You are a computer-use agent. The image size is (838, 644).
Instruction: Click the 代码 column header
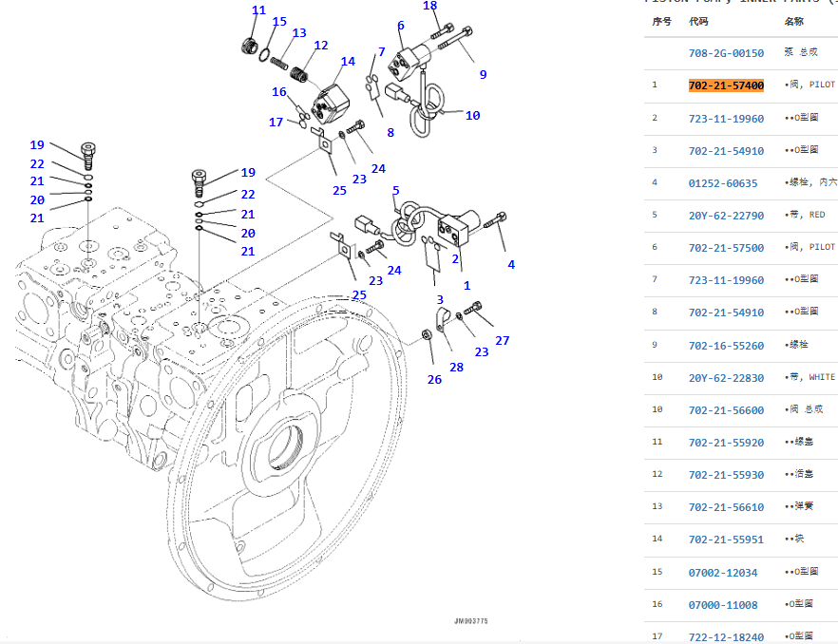coord(698,22)
